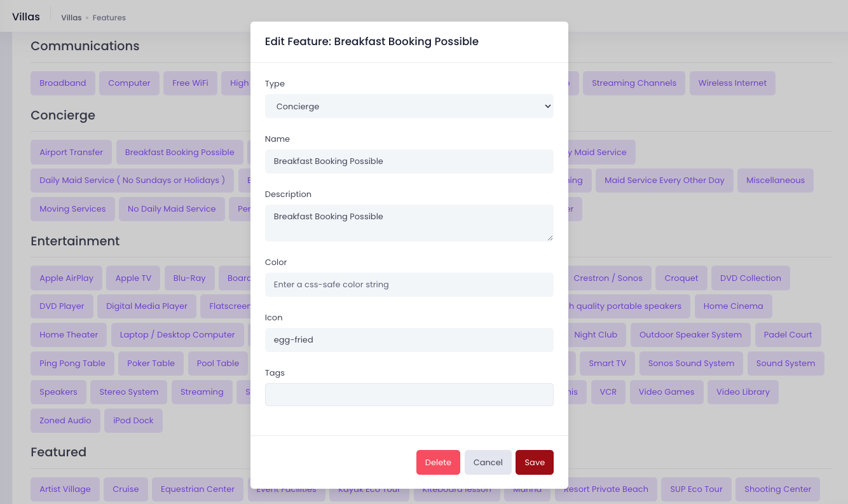The height and width of the screenshot is (504, 848).
Task: Click the Features breadcrumb item
Action: (109, 18)
